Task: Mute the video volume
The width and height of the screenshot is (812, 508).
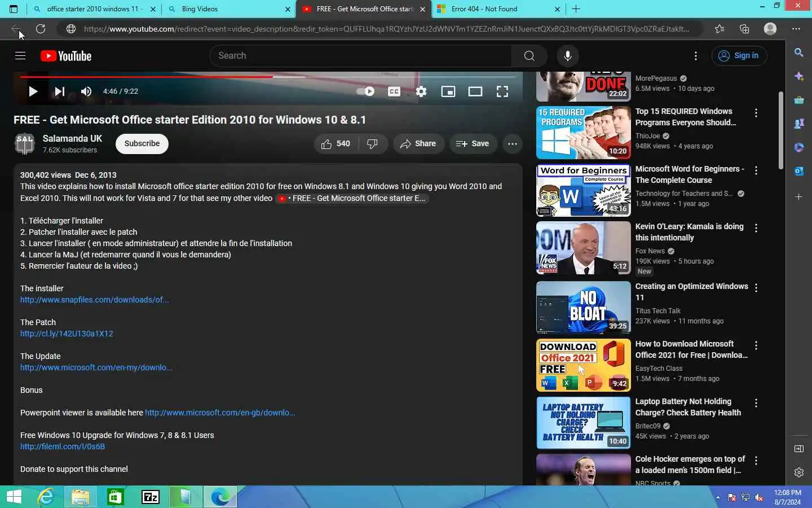Action: point(86,91)
